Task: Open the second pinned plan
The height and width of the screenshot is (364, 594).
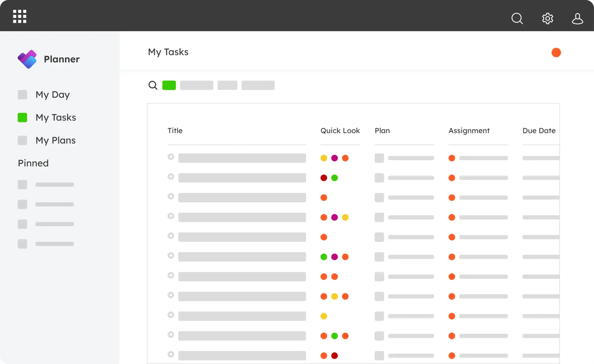Action: click(46, 204)
